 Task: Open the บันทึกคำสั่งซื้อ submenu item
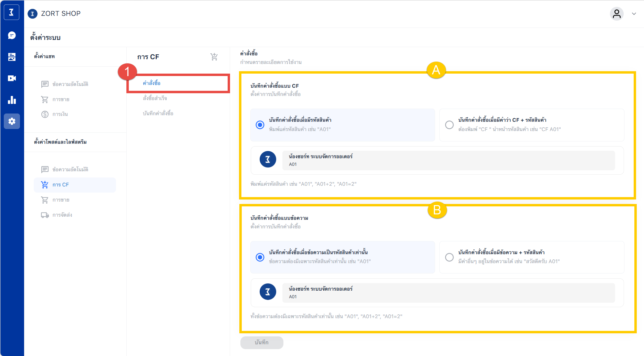pos(158,114)
